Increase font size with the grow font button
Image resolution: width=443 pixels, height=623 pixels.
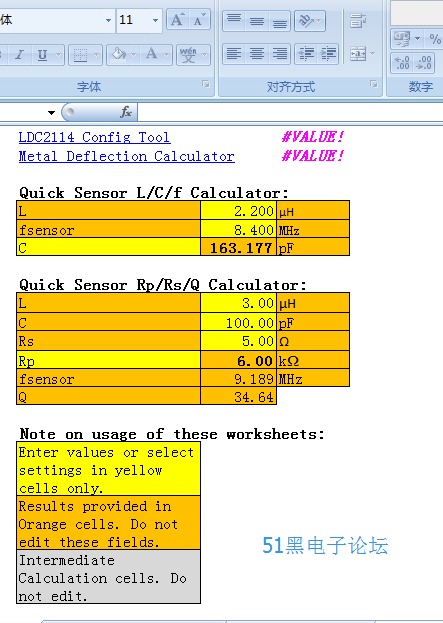(177, 19)
